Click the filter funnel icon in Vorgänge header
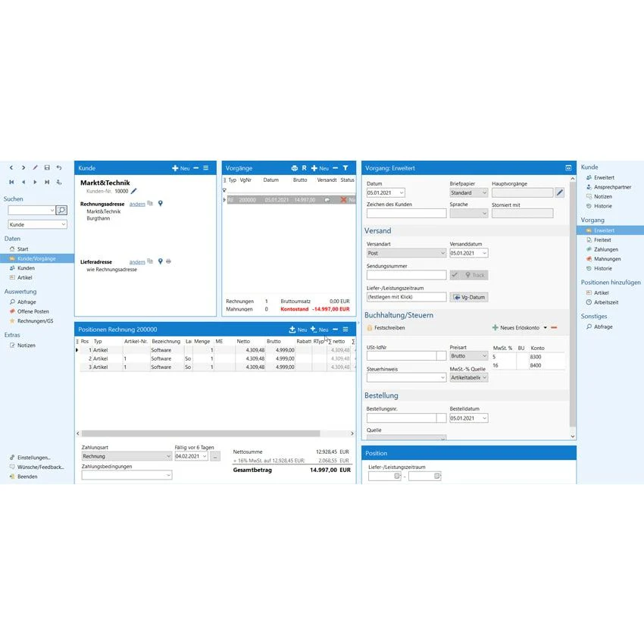The height and width of the screenshot is (644, 644). 345,168
